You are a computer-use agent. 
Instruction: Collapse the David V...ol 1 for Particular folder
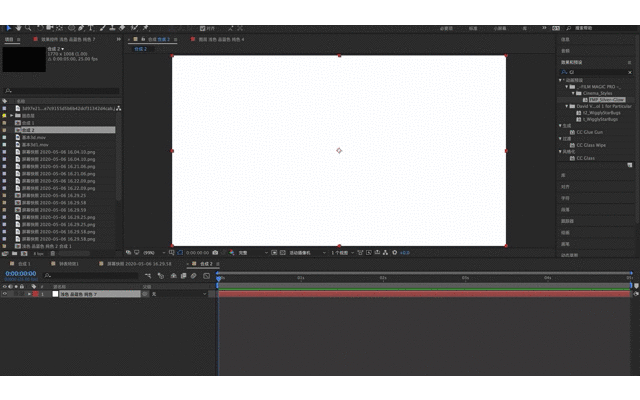tap(567, 106)
